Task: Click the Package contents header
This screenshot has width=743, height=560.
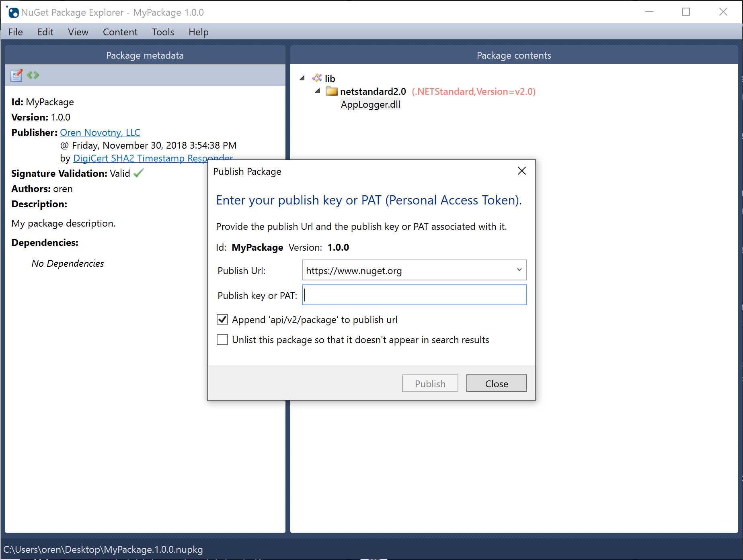Action: tap(514, 55)
